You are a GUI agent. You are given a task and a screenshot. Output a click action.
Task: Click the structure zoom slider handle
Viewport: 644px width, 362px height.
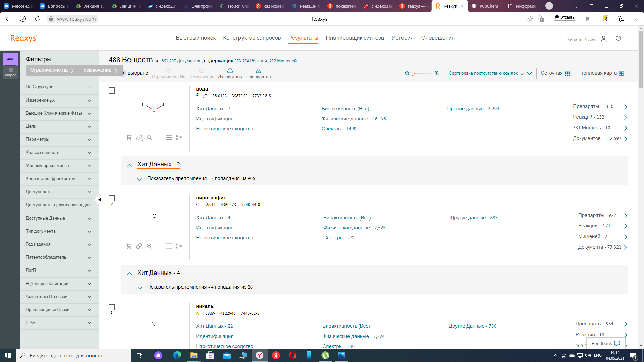tap(413, 74)
